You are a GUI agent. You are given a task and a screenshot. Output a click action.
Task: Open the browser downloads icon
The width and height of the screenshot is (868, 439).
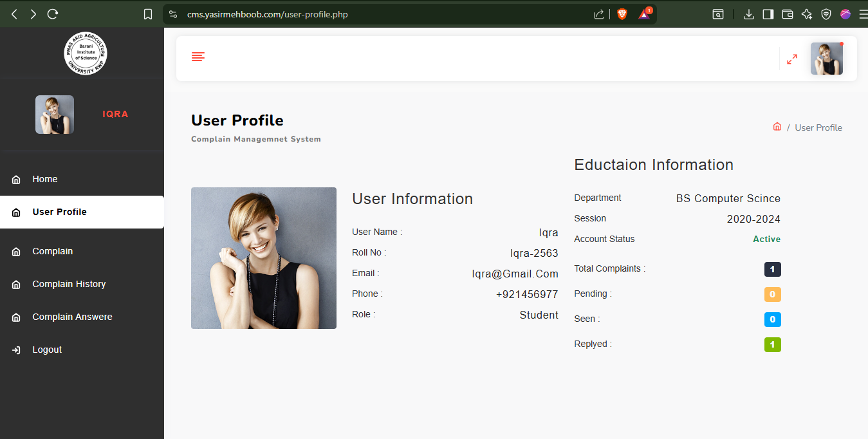coord(748,14)
